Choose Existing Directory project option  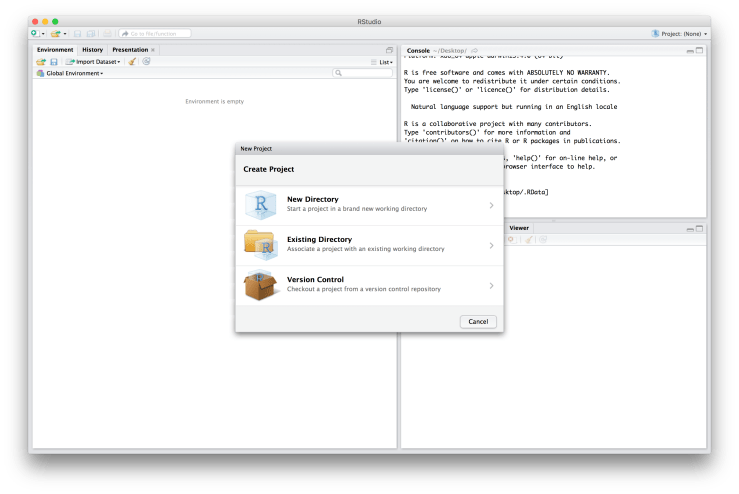tap(370, 246)
